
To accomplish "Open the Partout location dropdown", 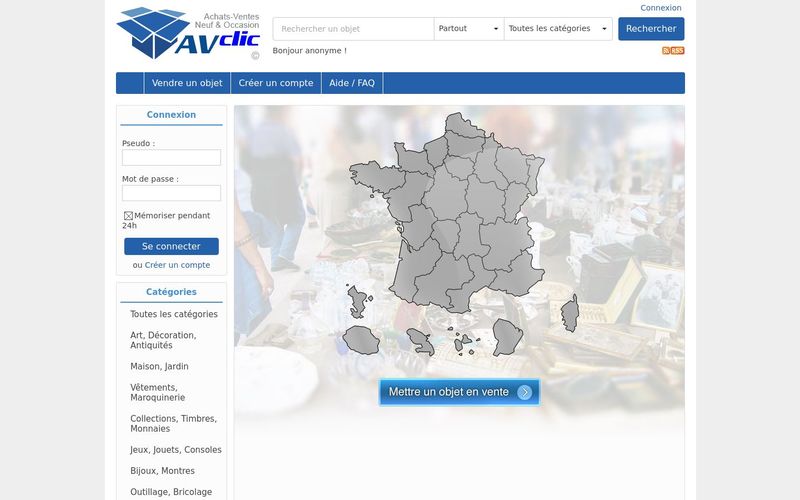I will point(468,29).
